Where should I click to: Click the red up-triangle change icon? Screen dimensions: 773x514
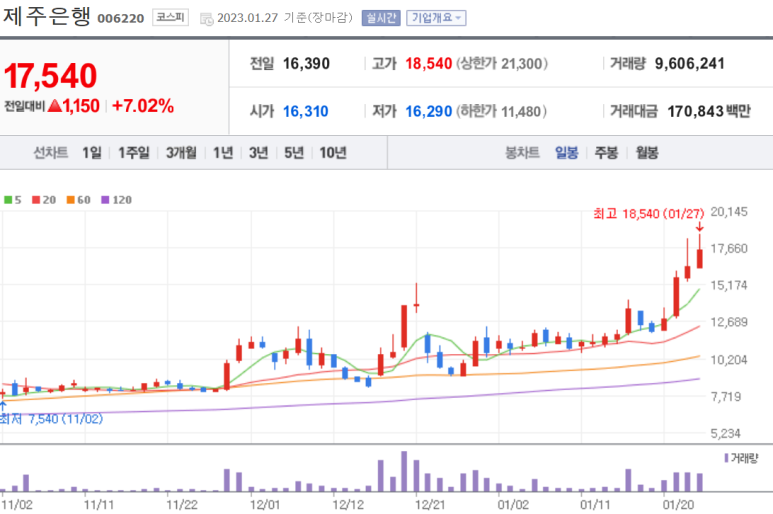(x=55, y=105)
